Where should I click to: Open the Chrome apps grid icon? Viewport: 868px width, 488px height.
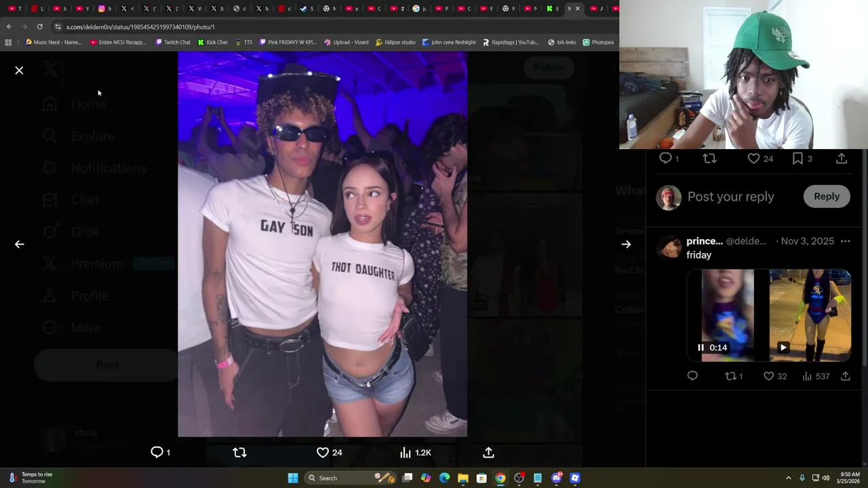point(8,42)
